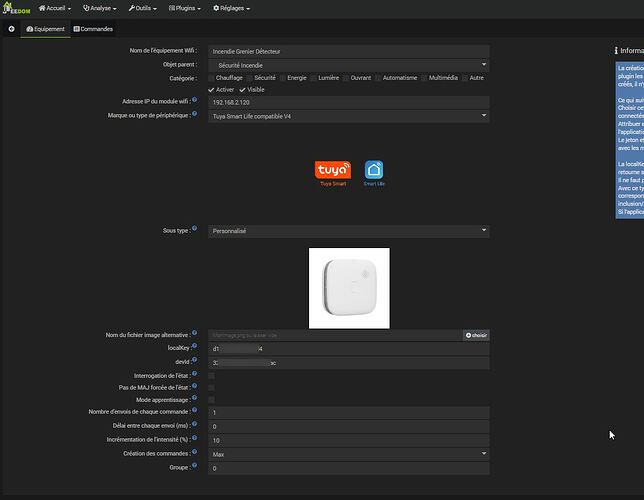The width and height of the screenshot is (644, 500).
Task: Enable the Sécurité category checkbox
Action: 249,77
